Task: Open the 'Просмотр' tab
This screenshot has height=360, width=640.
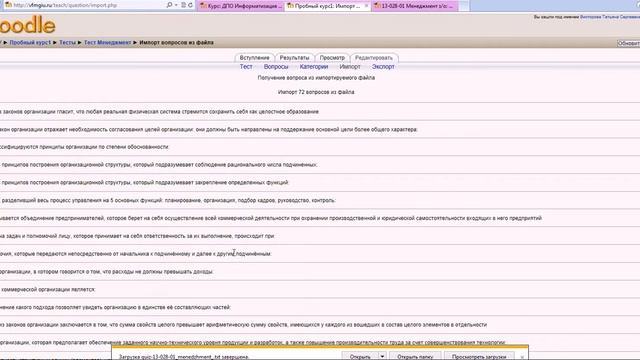Action: (332, 58)
